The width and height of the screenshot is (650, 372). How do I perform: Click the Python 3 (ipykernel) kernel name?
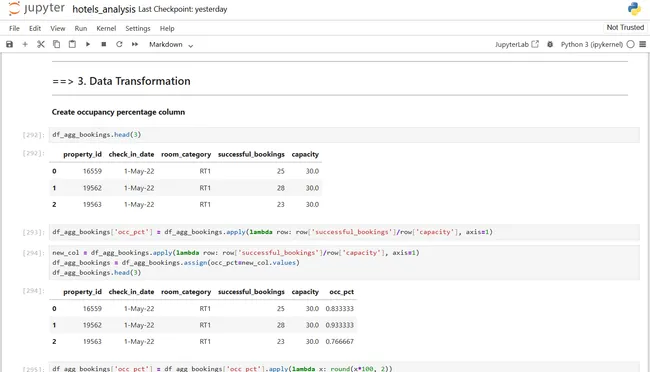pyautogui.click(x=592, y=44)
